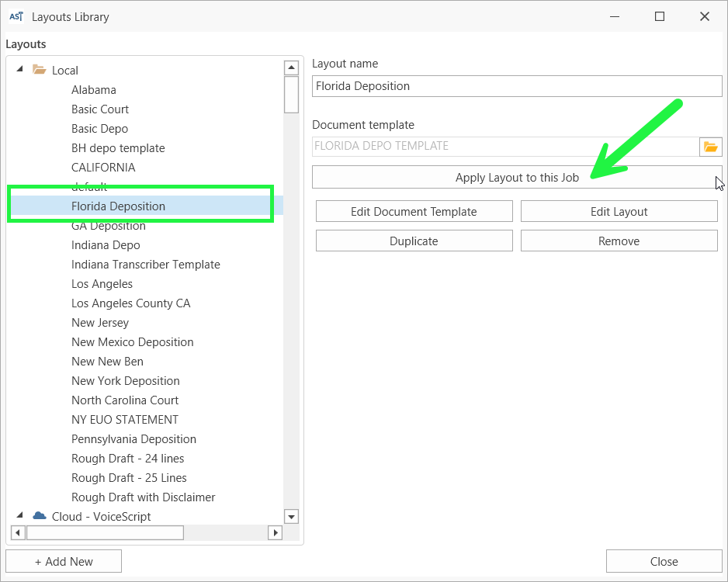Click the AST app icon in title bar
This screenshot has height=582, width=728.
tap(16, 16)
